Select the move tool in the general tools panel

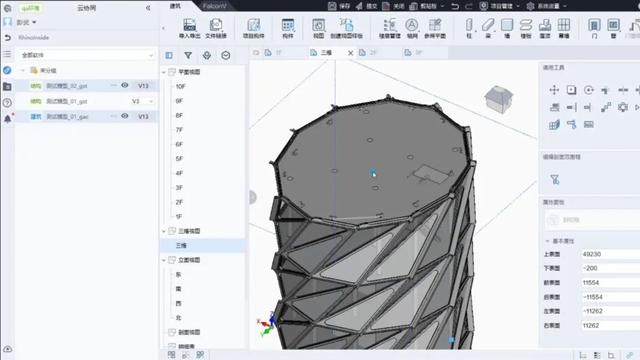[554, 90]
